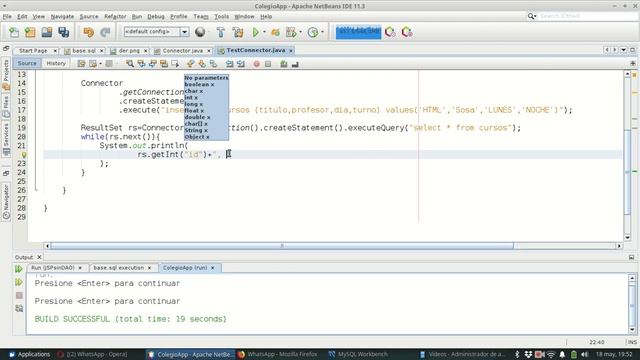Open the Services side panel
This screenshot has width=640, height=360.
pos(6,139)
